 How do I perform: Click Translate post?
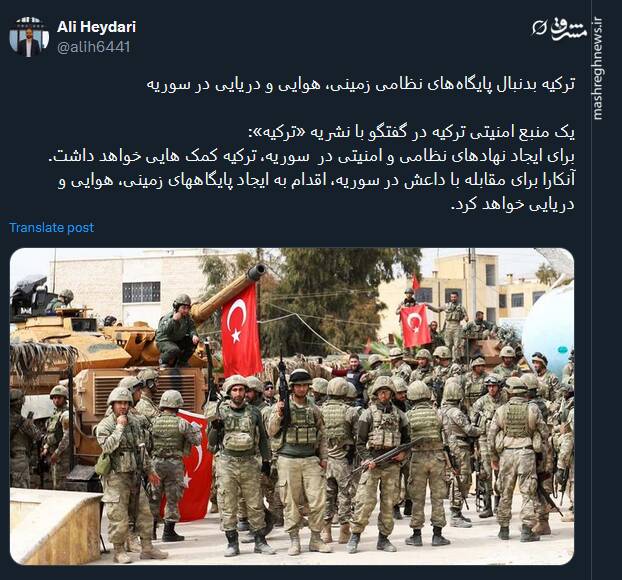52,227
